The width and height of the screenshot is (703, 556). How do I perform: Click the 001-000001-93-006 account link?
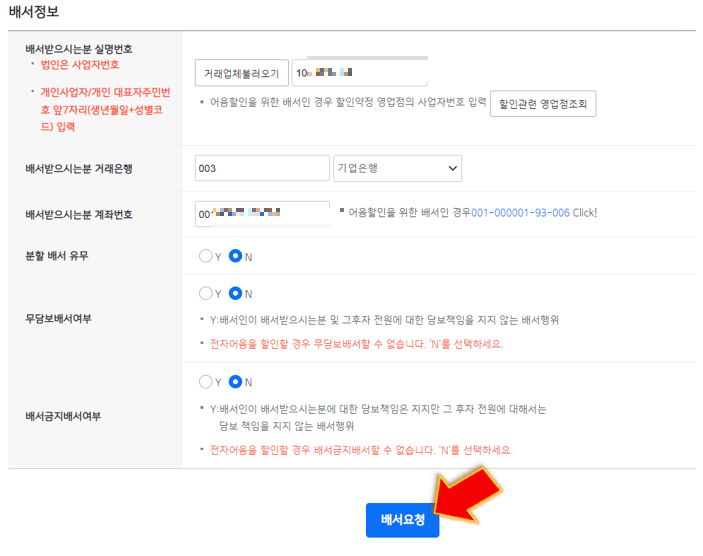(x=521, y=213)
